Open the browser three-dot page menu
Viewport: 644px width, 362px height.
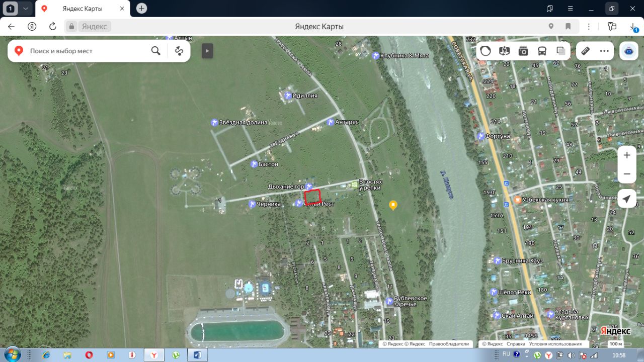coord(589,27)
